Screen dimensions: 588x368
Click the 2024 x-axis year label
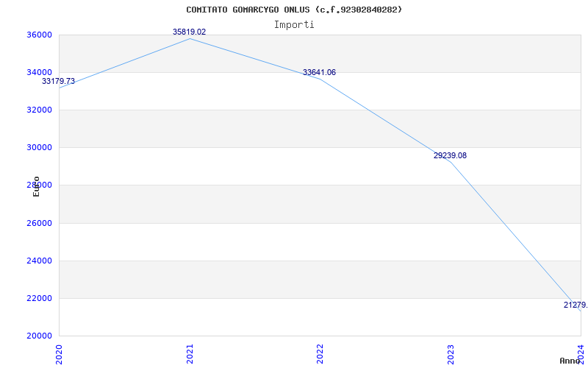[x=581, y=354]
